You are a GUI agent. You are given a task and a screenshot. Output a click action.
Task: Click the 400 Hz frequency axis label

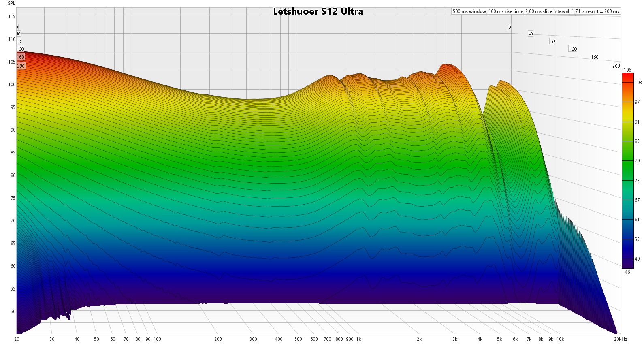279,339
